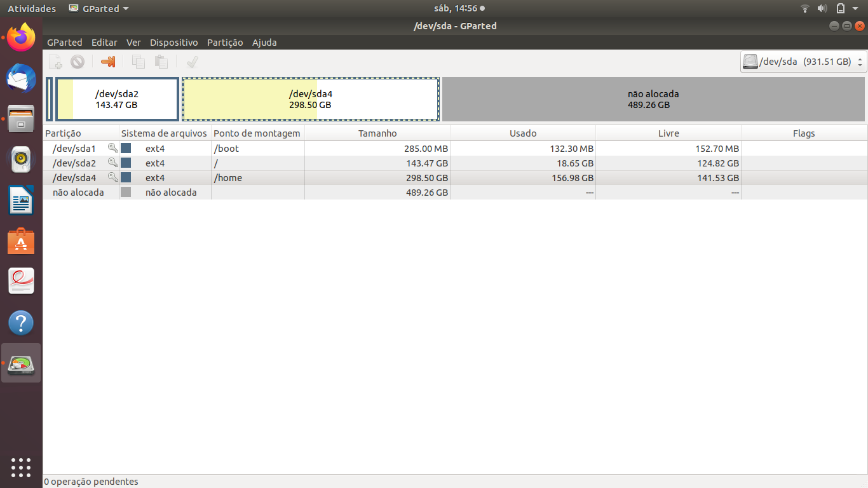The image size is (868, 488).
Task: Sort by Sistema de arquivos column header
Action: [165, 133]
